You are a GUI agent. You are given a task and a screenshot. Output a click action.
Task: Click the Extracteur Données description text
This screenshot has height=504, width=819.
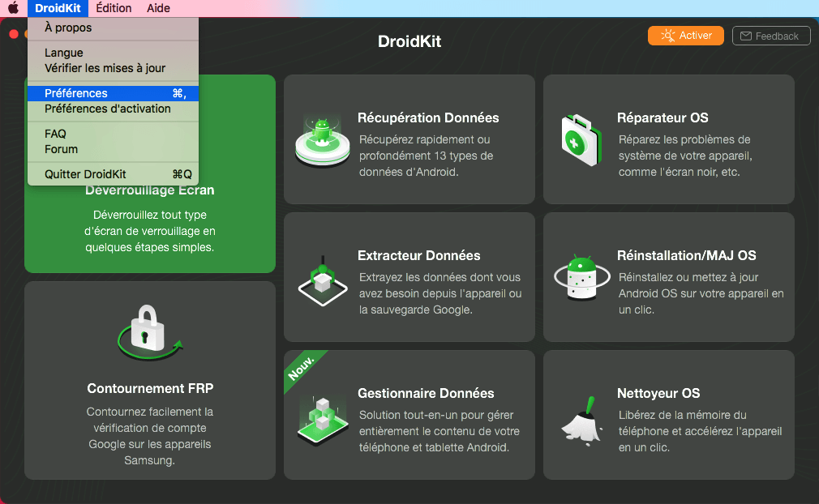click(440, 294)
